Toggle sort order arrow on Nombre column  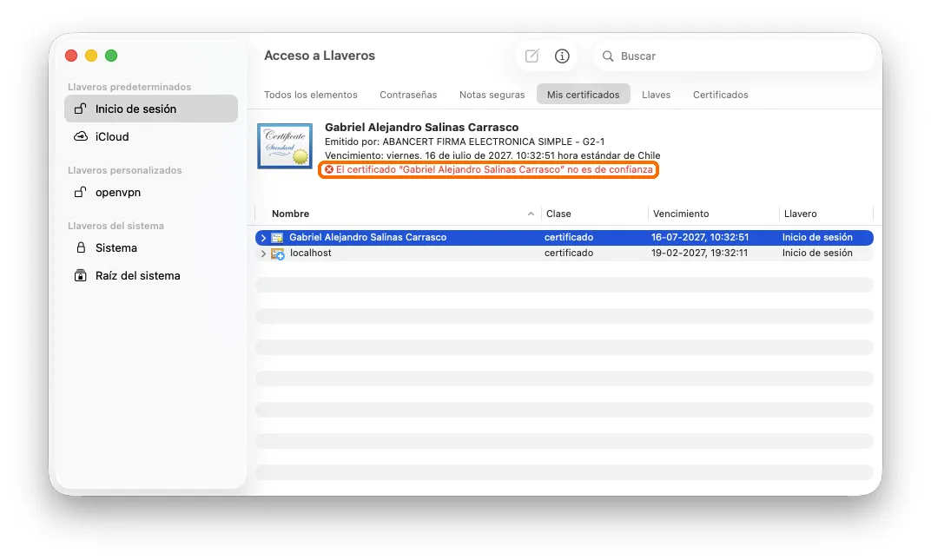(531, 214)
